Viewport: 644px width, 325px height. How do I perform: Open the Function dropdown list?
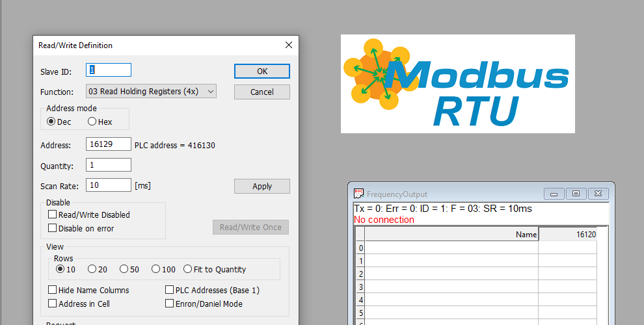[151, 91]
